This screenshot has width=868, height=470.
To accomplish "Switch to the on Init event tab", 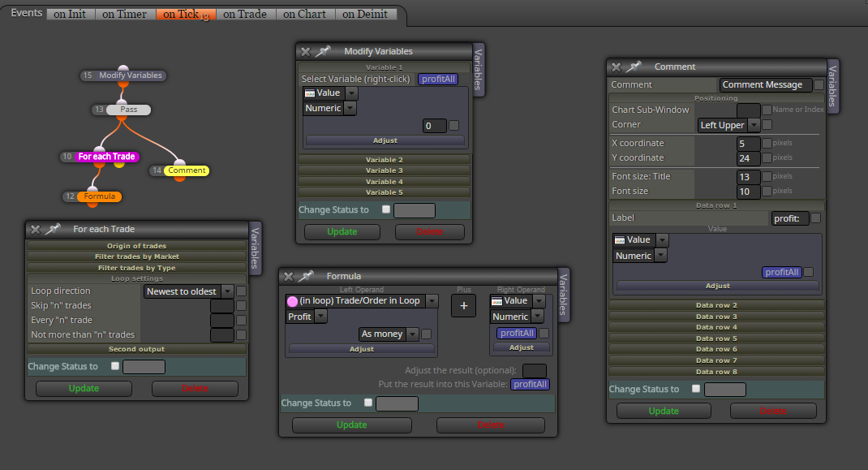I will (x=70, y=14).
